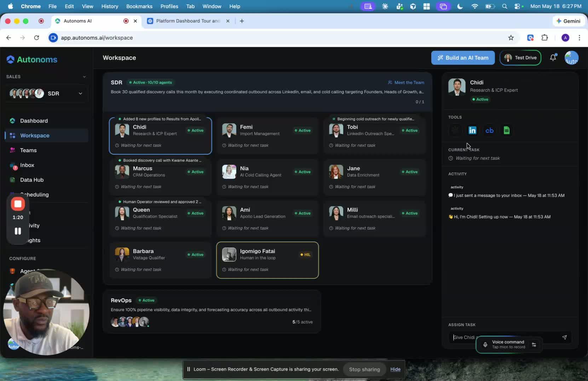Viewport: 588px width, 381px height.
Task: Pause the Loom recording
Action: tap(18, 231)
